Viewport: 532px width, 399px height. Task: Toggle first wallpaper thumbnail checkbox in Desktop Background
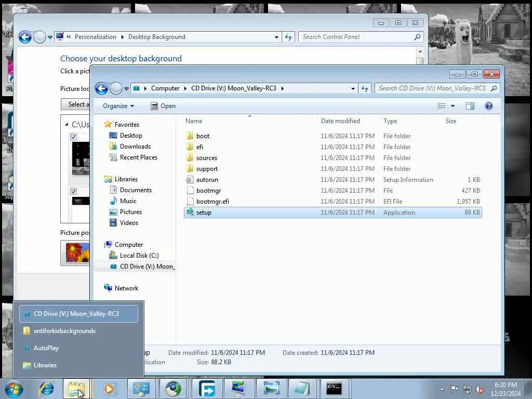(73, 137)
